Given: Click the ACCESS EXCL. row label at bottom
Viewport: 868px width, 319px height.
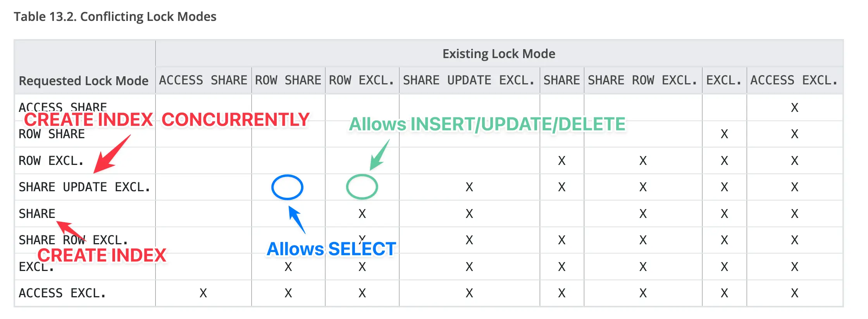Looking at the screenshot, I should (62, 293).
